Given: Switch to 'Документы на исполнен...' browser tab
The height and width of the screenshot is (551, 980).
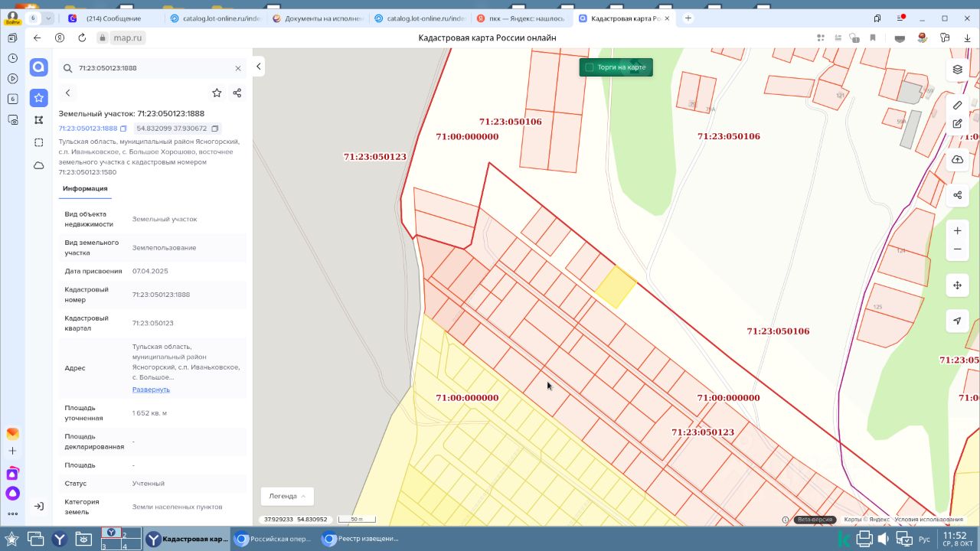Looking at the screenshot, I should tap(318, 18).
